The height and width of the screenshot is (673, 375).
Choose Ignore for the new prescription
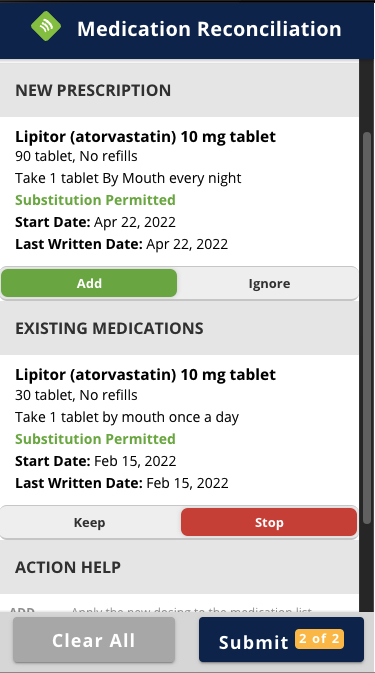pos(269,283)
